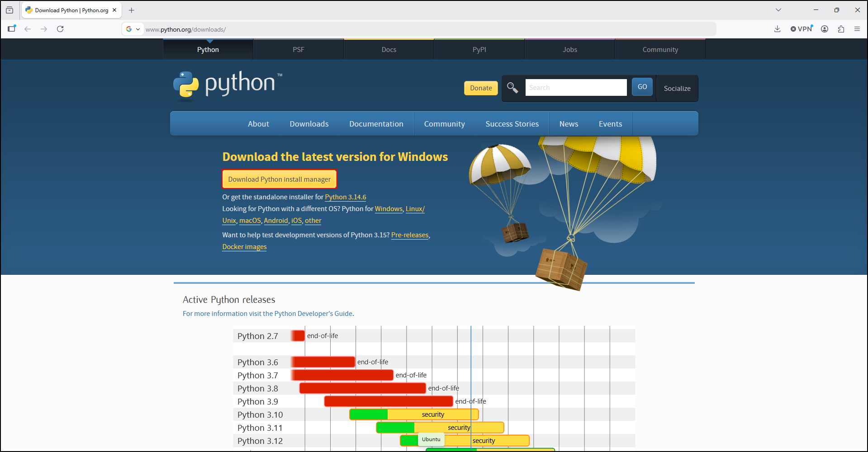Image resolution: width=868 pixels, height=452 pixels.
Task: Open the Success Stories menu
Action: click(x=512, y=124)
